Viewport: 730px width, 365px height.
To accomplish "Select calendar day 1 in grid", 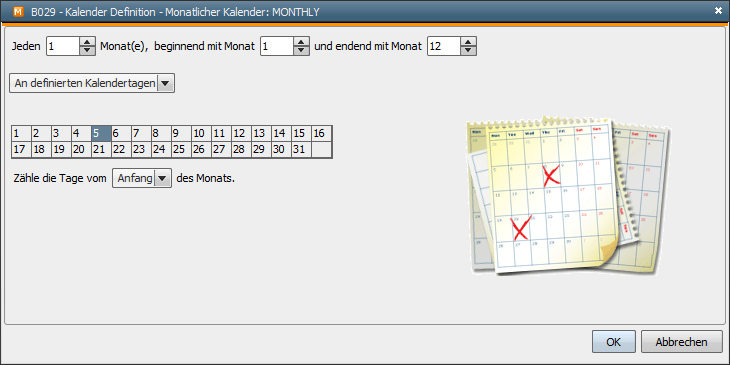I will (x=21, y=134).
